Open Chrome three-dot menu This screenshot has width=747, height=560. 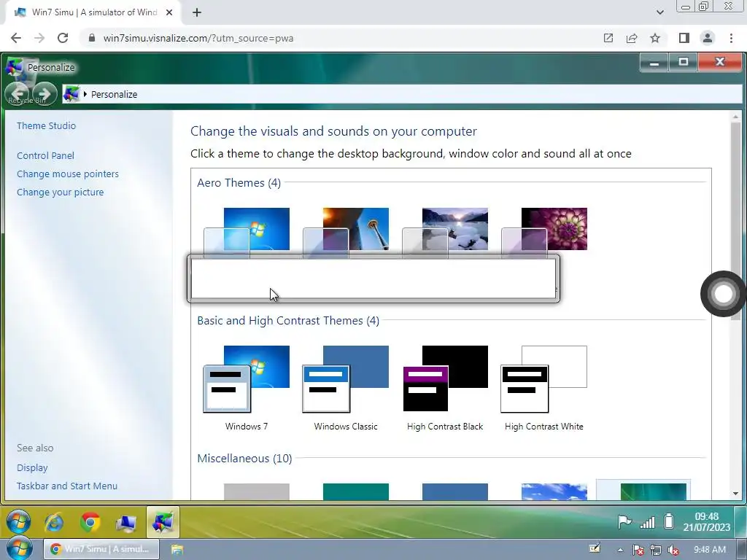point(731,38)
